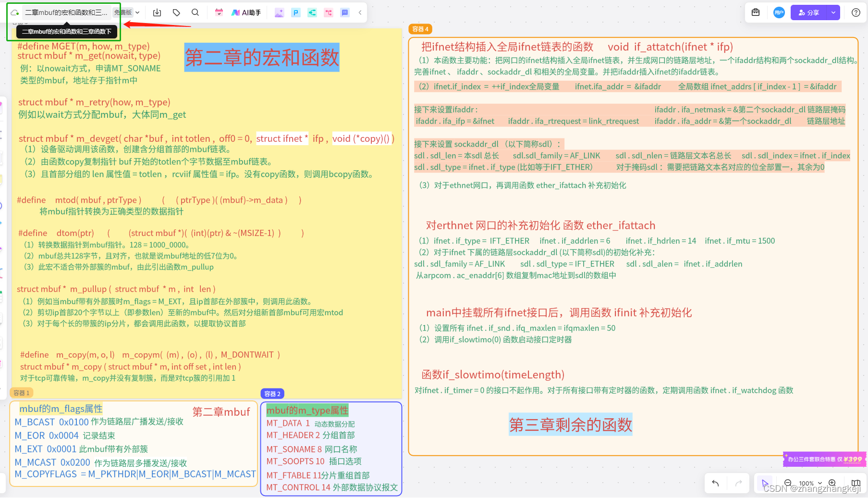This screenshot has height=498, width=868.
Task: Expand the share options dropdown arrow
Action: [833, 12]
